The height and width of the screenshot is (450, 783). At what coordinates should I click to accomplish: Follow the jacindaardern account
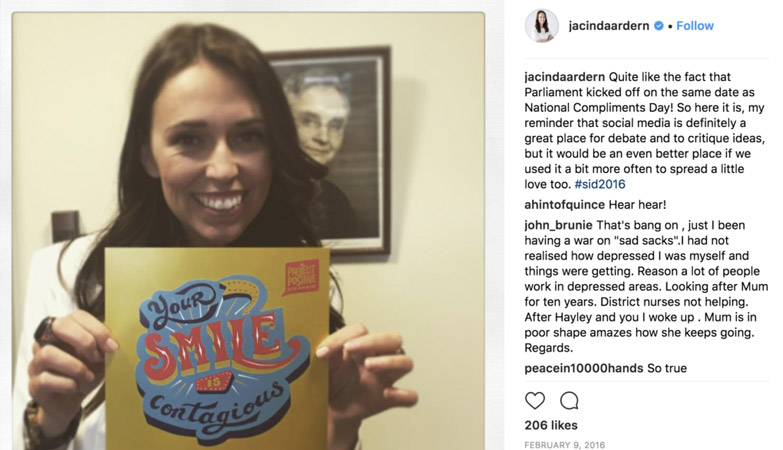coord(695,26)
